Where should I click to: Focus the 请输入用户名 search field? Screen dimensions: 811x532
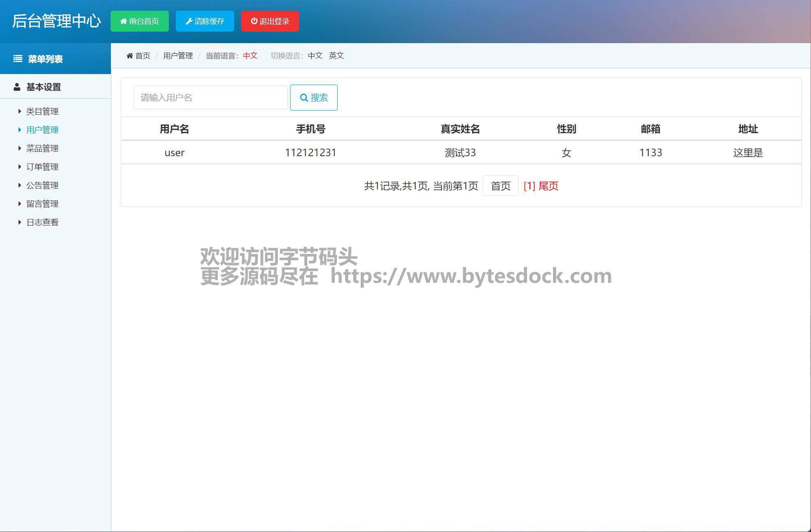click(211, 98)
